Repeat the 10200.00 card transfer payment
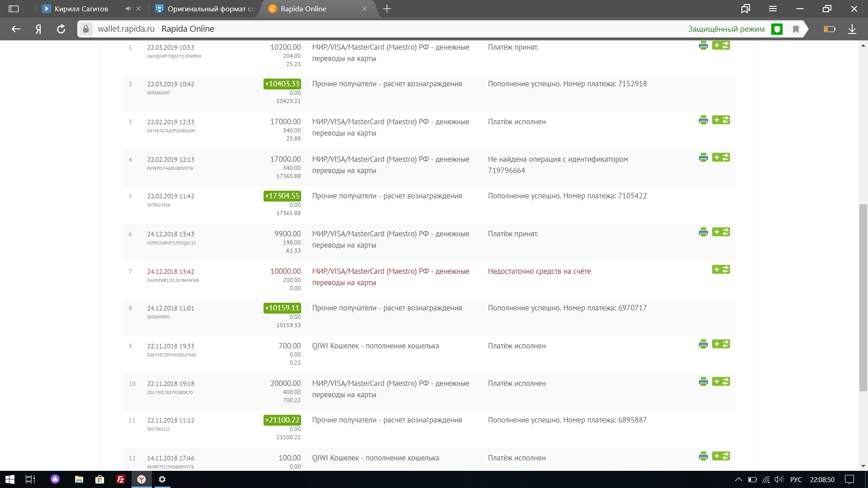The image size is (868, 488). 721,45
